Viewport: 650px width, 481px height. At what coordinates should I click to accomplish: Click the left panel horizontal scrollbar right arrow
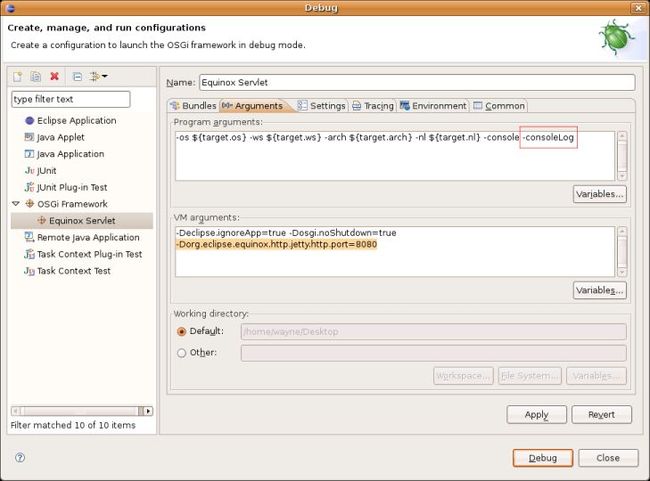pyautogui.click(x=148, y=411)
